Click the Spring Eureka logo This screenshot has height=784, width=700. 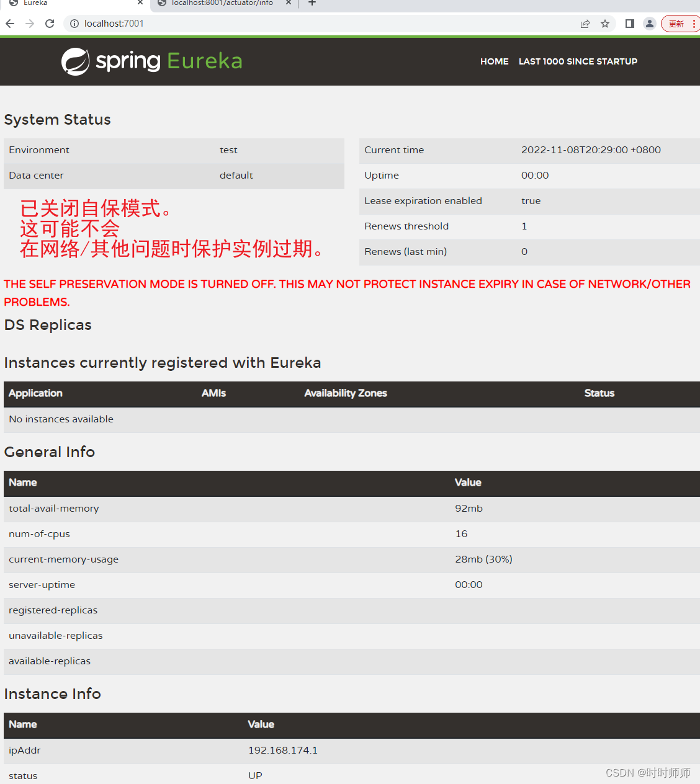pos(151,61)
